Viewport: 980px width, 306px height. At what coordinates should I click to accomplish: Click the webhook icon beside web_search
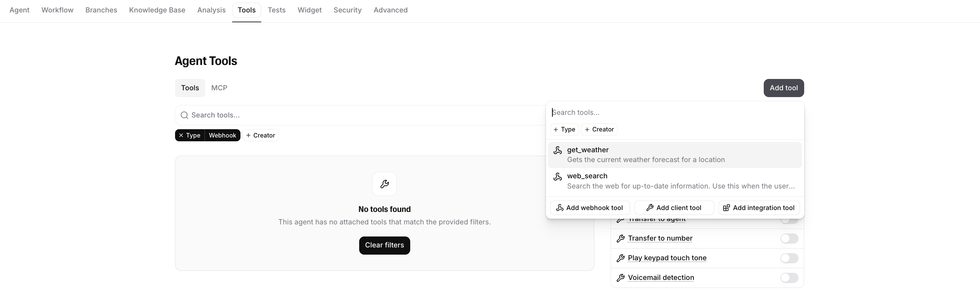558,176
